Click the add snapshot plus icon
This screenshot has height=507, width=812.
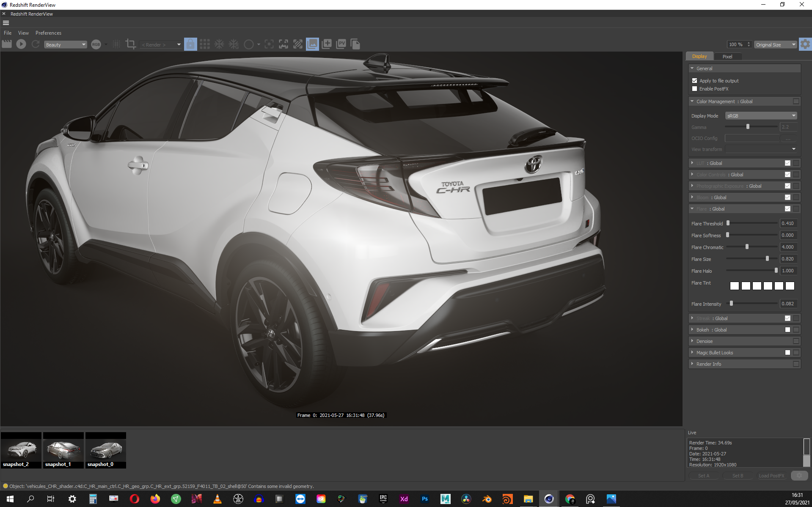(x=327, y=44)
